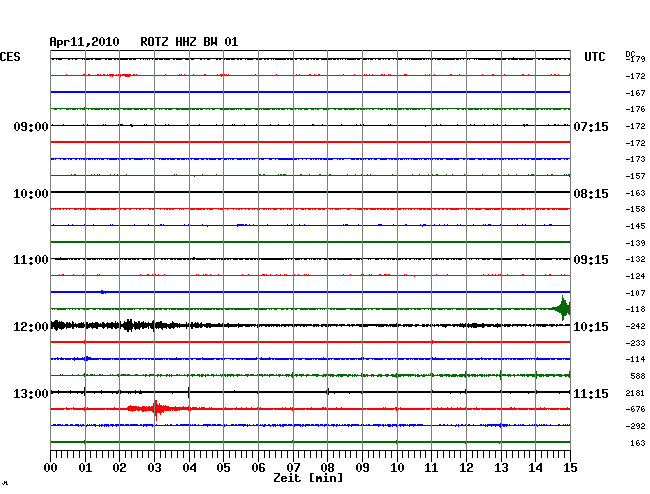Click the DC offset value -157
650x494 pixels.
pos(635,176)
